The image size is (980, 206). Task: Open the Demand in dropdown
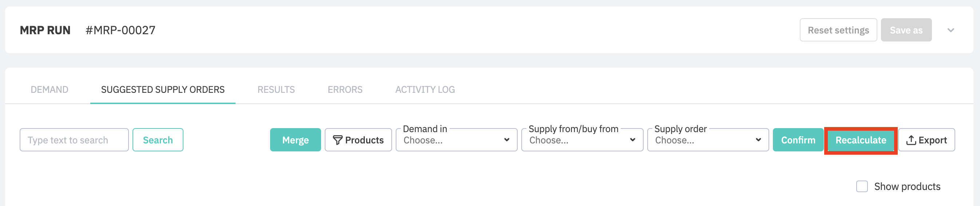pos(456,140)
